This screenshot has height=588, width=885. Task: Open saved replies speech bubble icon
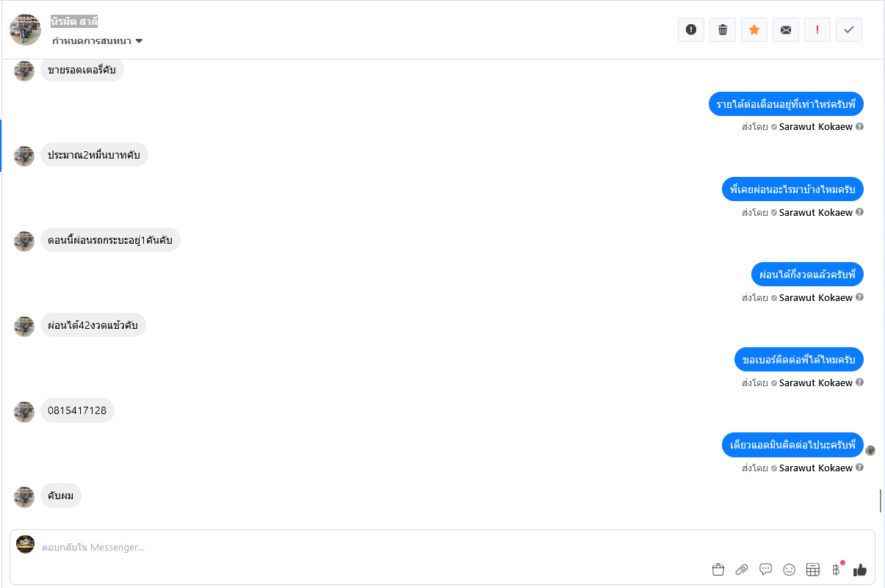click(765, 569)
